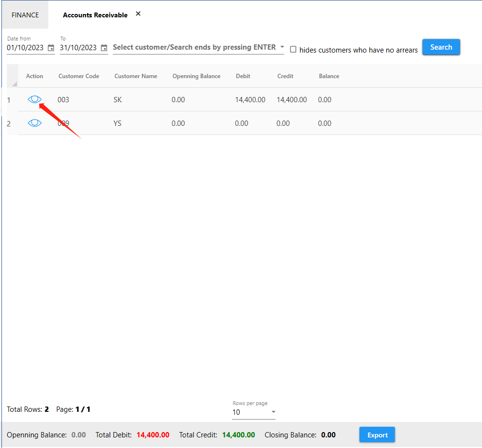482x448 pixels.
Task: Click the Export button
Action: click(x=377, y=435)
